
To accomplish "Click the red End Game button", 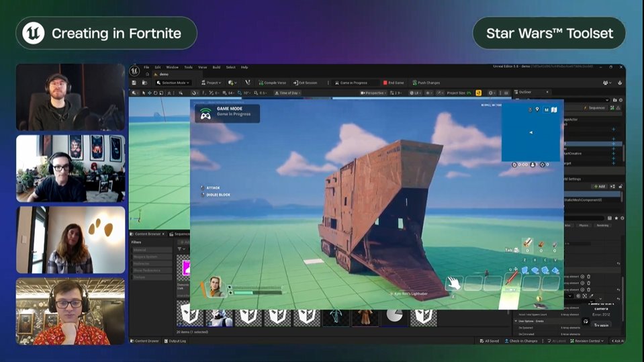I will click(394, 83).
